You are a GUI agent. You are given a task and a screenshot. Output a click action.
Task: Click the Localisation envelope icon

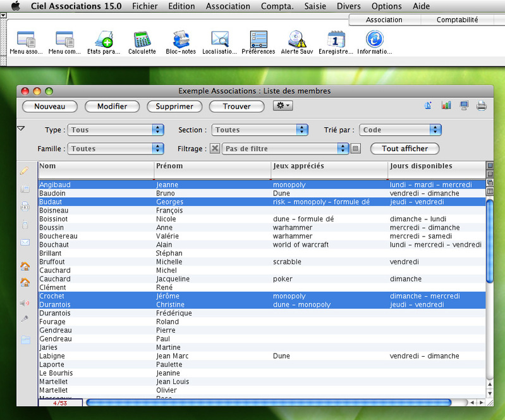[220, 42]
